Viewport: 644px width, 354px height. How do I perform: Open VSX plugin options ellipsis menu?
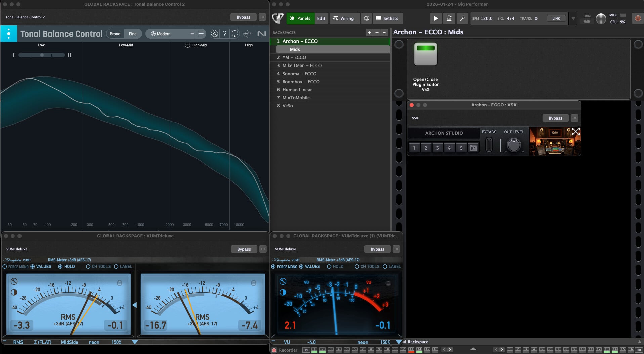574,118
